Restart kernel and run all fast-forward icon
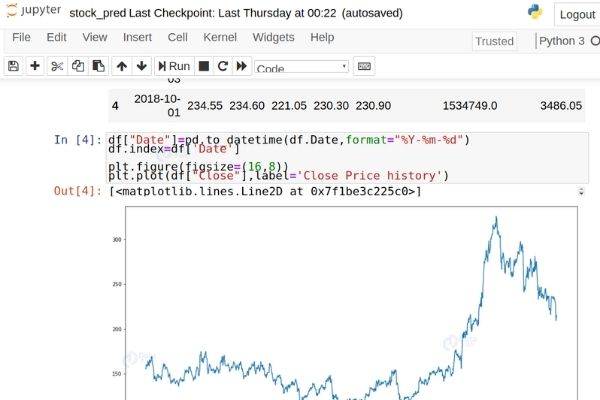This screenshot has width=600, height=400. tap(241, 66)
